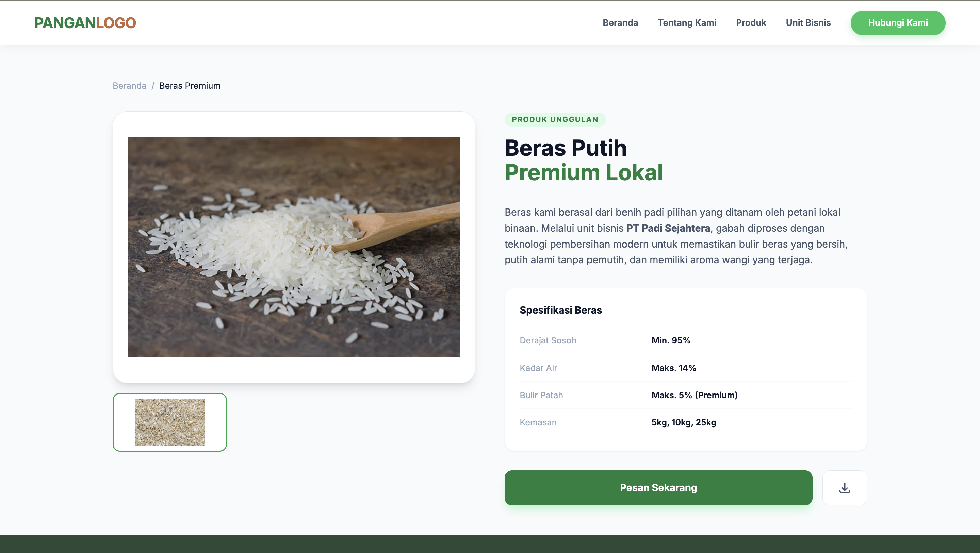Click the PANGANLOGO site logo
Viewport: 980px width, 553px height.
85,23
